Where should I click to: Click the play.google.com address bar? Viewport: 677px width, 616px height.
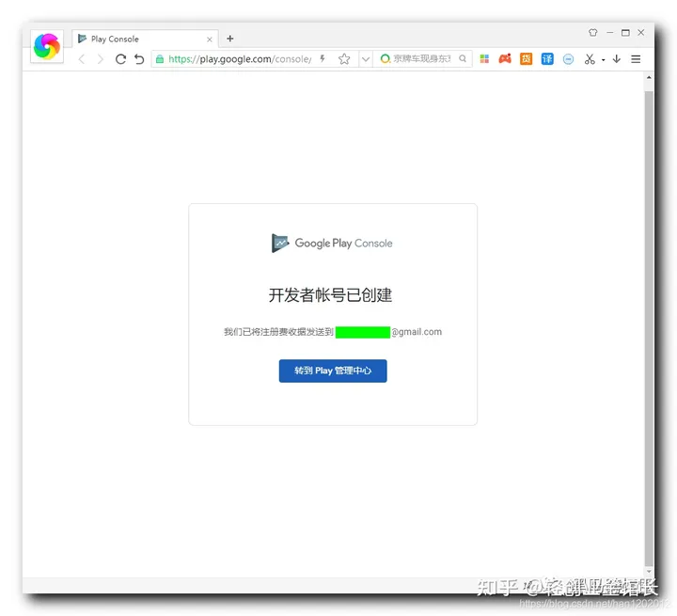(x=240, y=59)
